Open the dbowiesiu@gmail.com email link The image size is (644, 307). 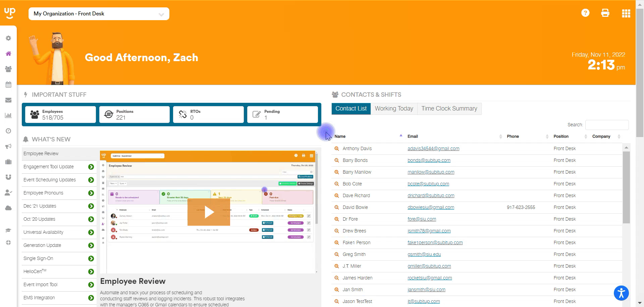pyautogui.click(x=430, y=207)
